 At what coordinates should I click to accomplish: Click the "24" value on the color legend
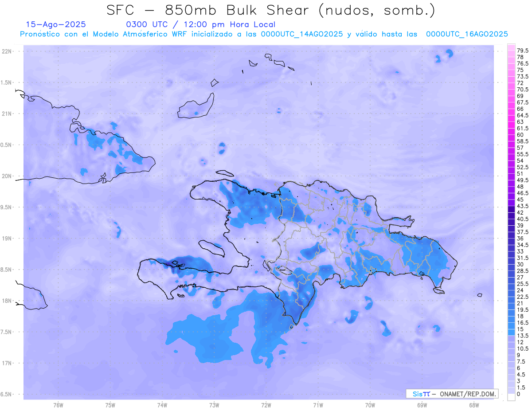[x=520, y=290]
